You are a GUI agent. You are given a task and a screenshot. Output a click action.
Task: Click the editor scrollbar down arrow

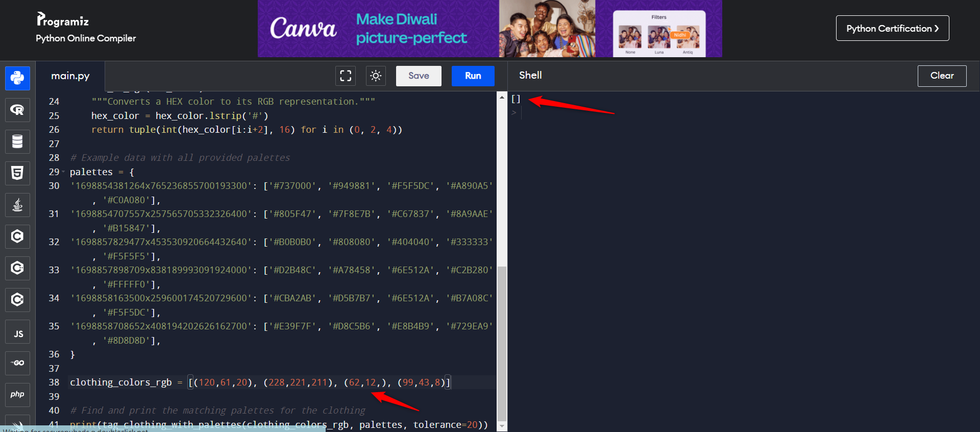coord(502,426)
